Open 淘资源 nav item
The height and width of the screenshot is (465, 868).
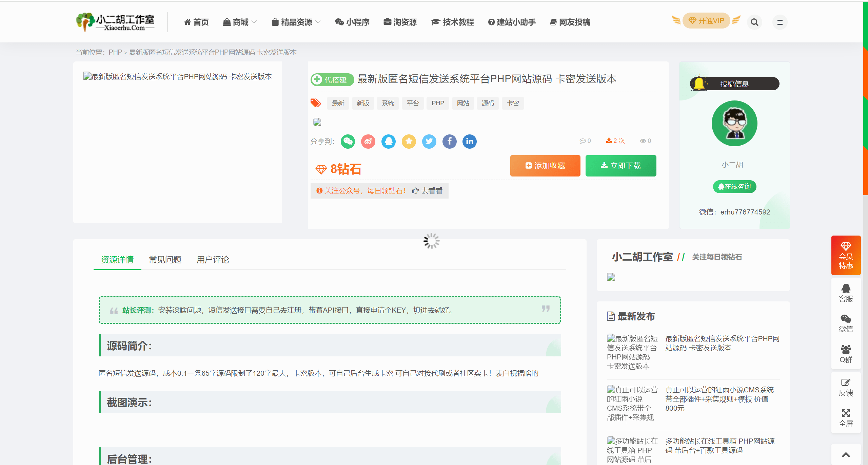pos(400,22)
